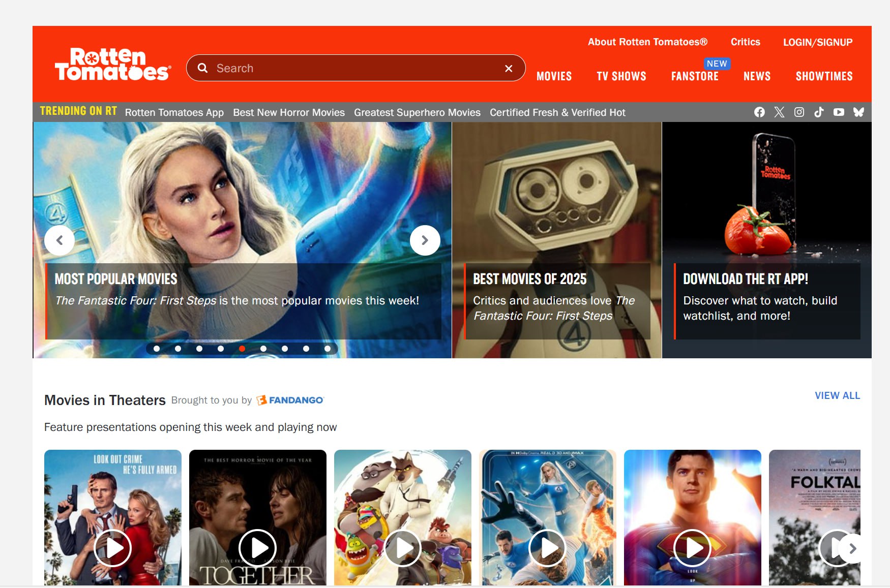Click VIEW ALL for Movies in Theaters
890x588 pixels.
point(837,395)
